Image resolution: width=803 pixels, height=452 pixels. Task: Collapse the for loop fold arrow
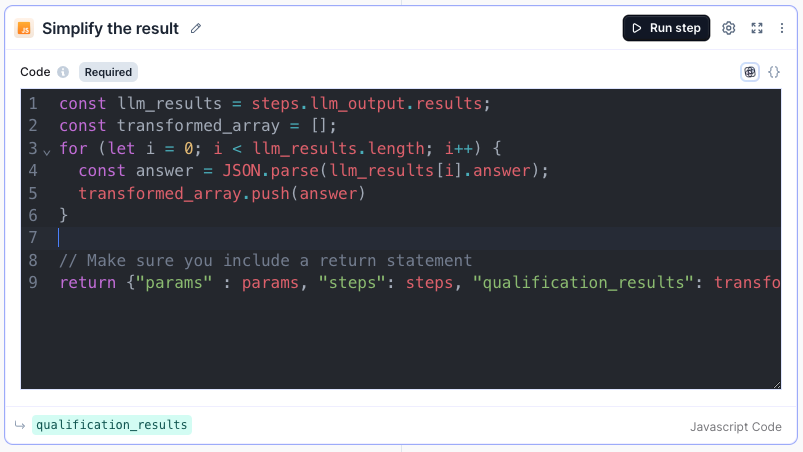[x=46, y=151]
